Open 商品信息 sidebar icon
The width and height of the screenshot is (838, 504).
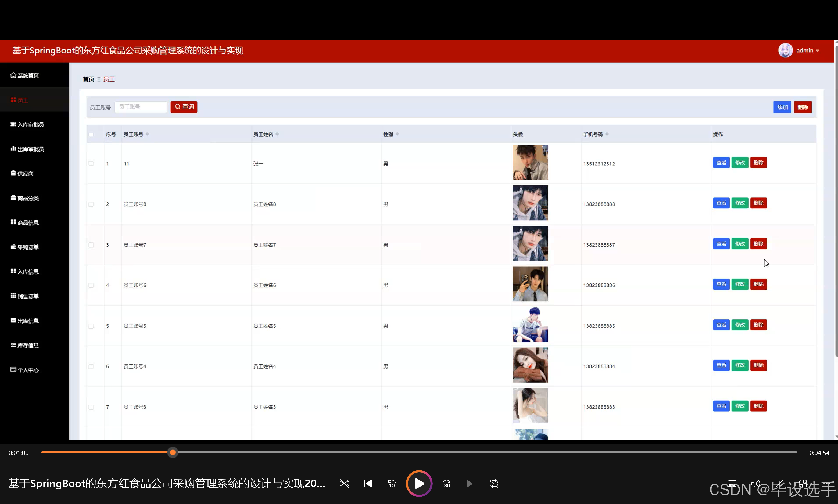13,222
